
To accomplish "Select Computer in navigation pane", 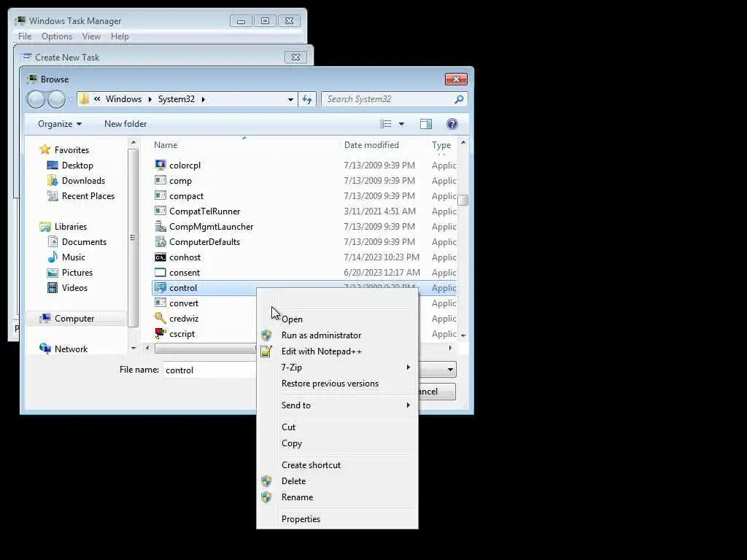I will tap(74, 318).
